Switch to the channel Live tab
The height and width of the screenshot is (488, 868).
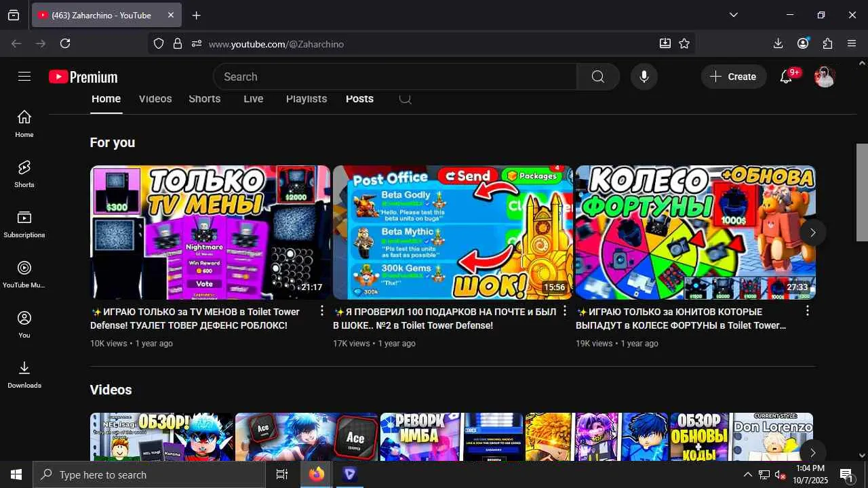click(253, 99)
